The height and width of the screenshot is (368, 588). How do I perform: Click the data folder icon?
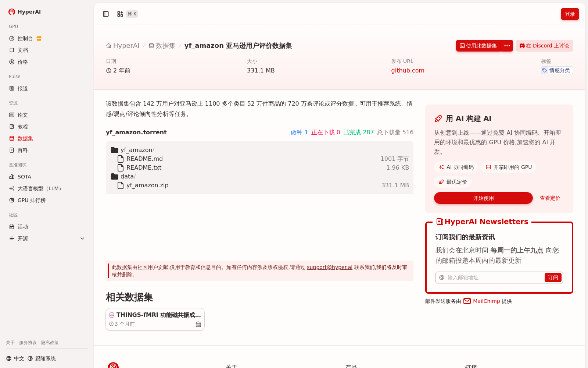click(x=115, y=176)
